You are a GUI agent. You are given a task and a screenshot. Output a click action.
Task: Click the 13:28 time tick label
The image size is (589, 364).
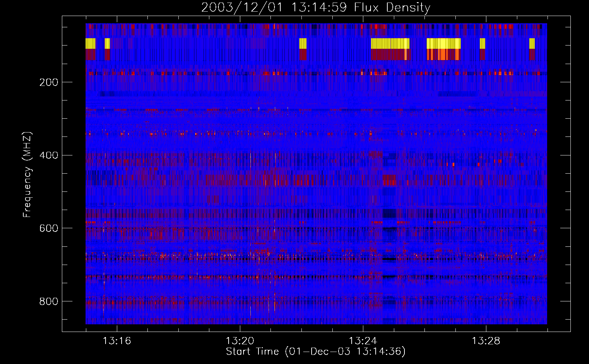486,341
